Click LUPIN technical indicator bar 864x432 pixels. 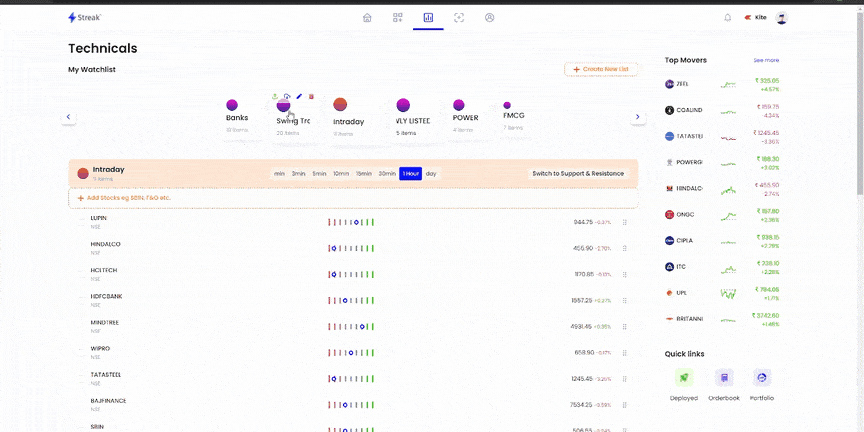coord(351,222)
